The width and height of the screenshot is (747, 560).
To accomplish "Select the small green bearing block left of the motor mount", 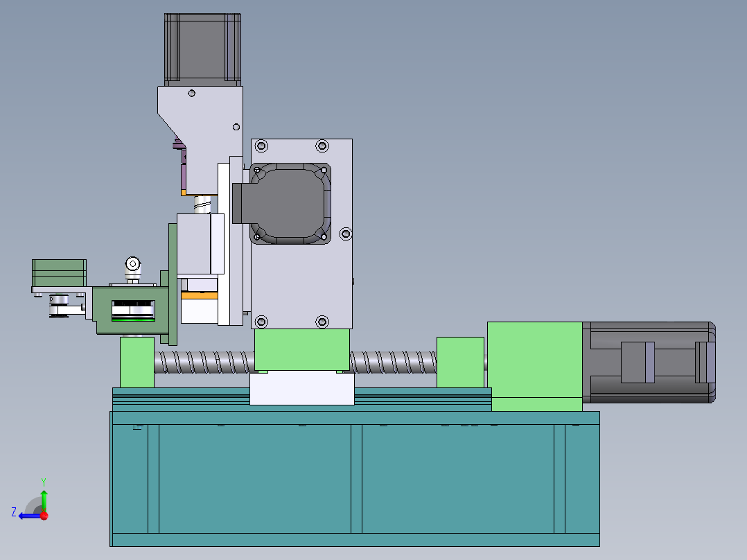I will tap(460, 362).
